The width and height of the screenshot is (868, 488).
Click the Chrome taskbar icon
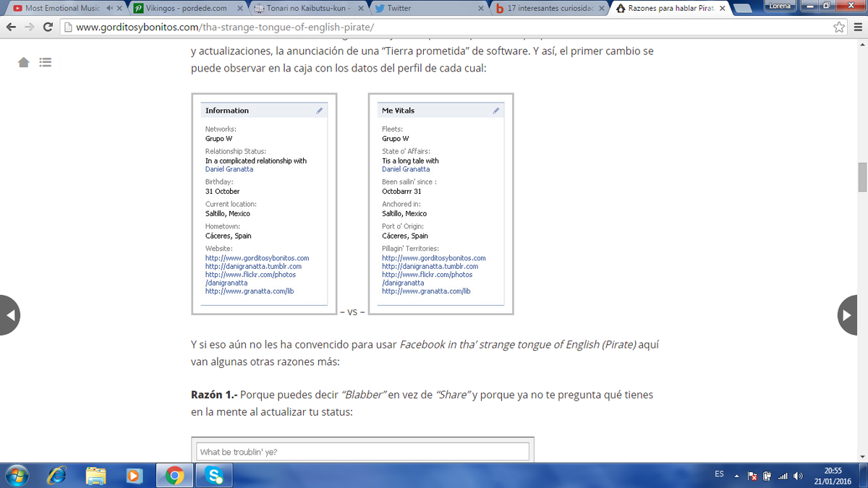coord(174,475)
